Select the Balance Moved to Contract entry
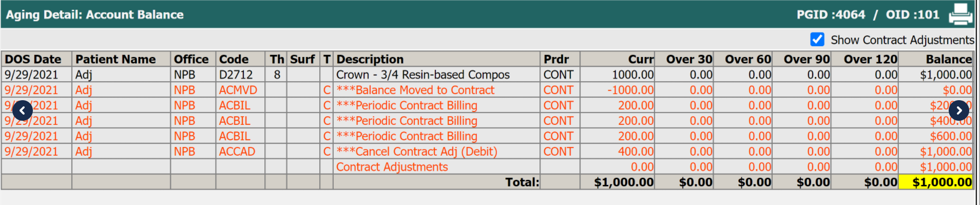 pyautogui.click(x=415, y=90)
